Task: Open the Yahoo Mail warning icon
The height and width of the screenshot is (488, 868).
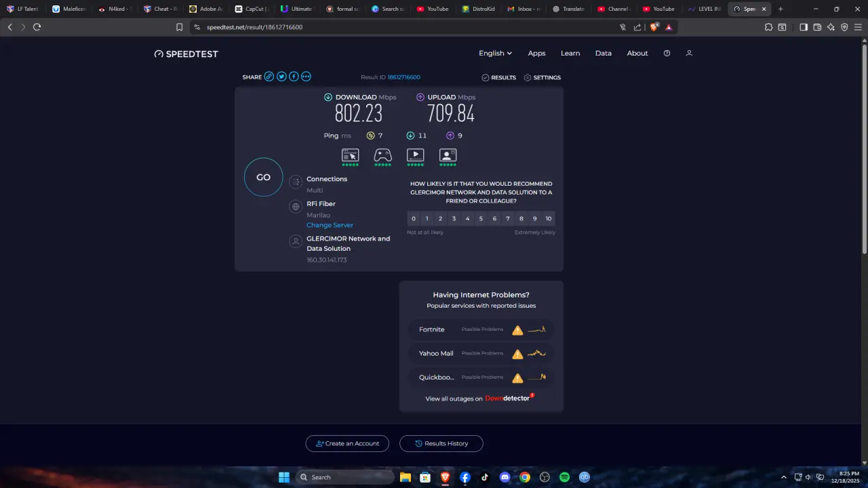Action: pyautogui.click(x=517, y=354)
